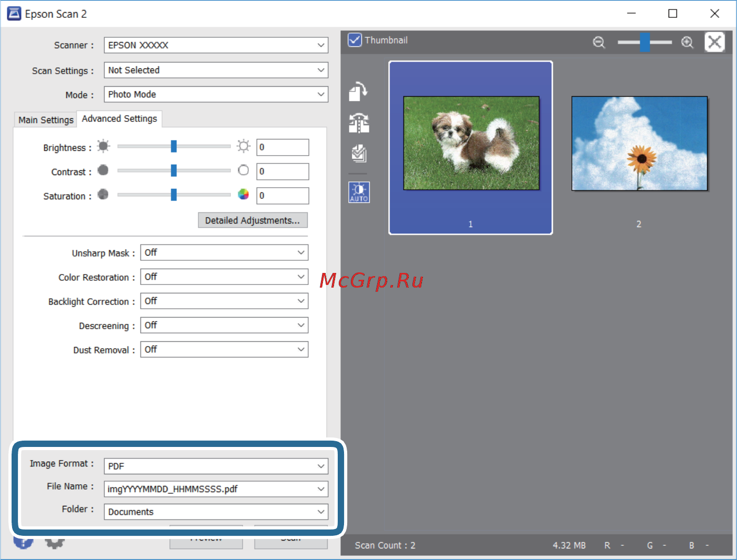The image size is (737, 560).
Task: Click the Contrast value input field
Action: [x=282, y=171]
